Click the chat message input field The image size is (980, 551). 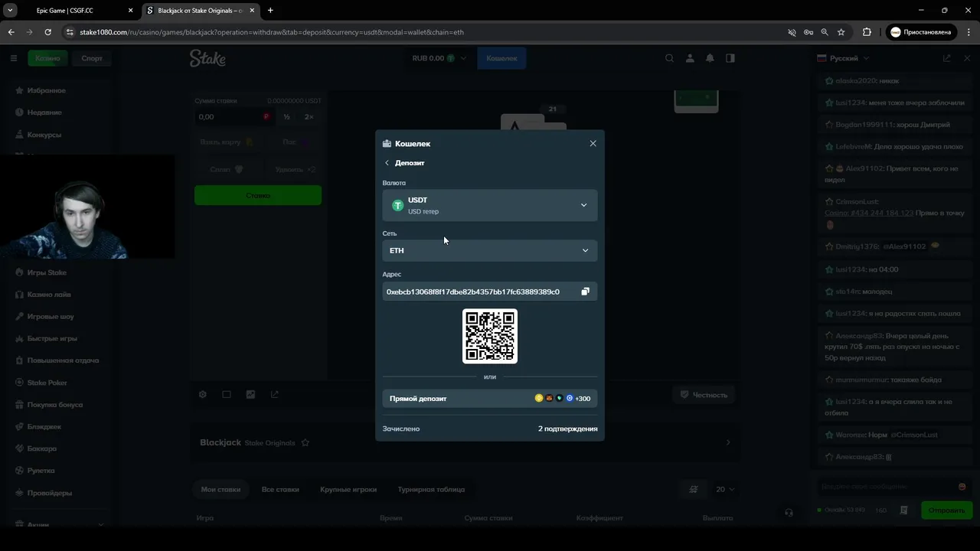point(887,487)
